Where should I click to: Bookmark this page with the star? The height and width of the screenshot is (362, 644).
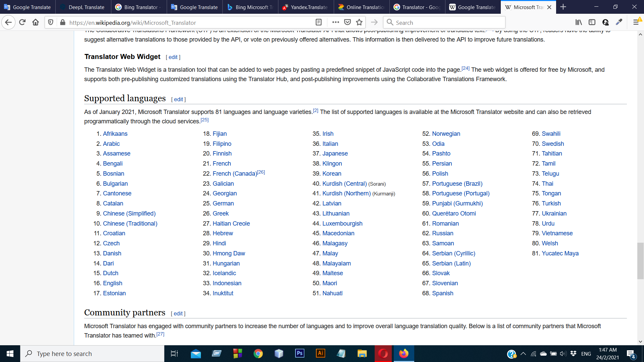pos(359,22)
